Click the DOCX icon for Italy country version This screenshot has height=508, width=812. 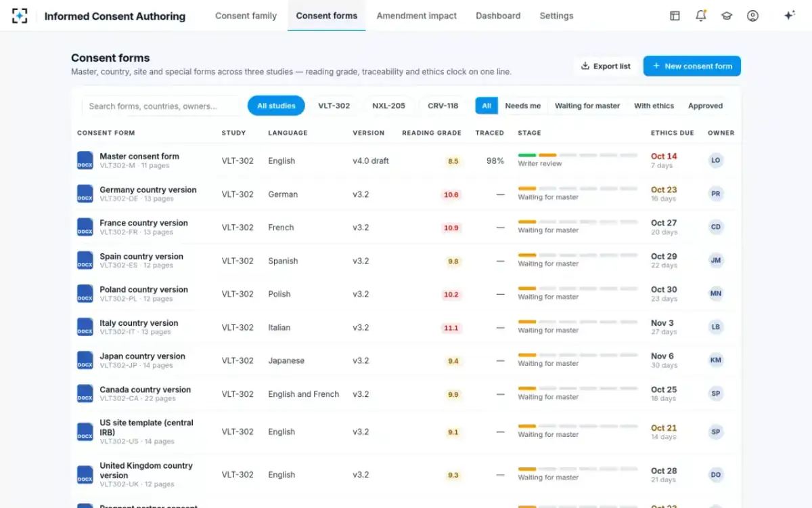85,327
